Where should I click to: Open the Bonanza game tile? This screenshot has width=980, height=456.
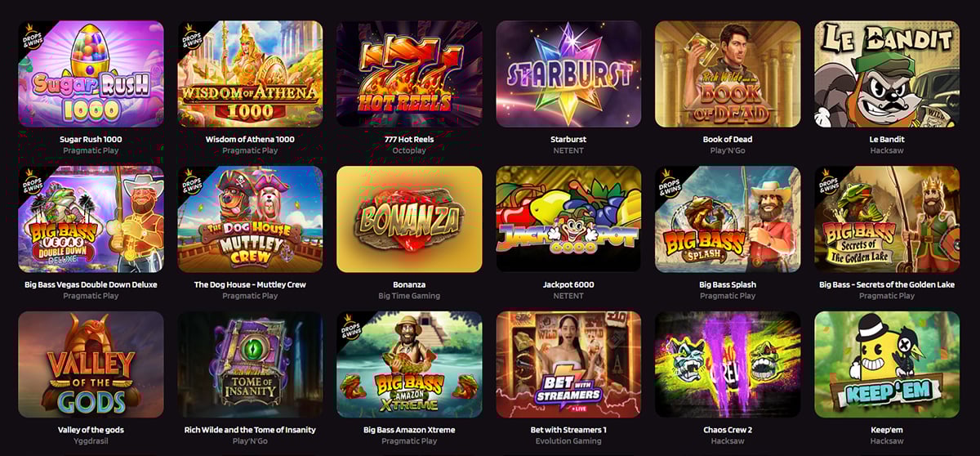pyautogui.click(x=409, y=219)
